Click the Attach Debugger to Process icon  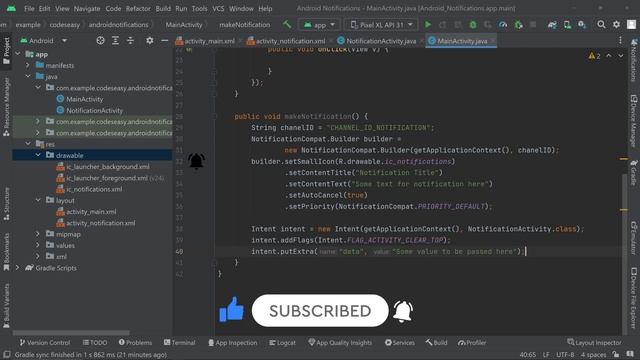click(518, 24)
